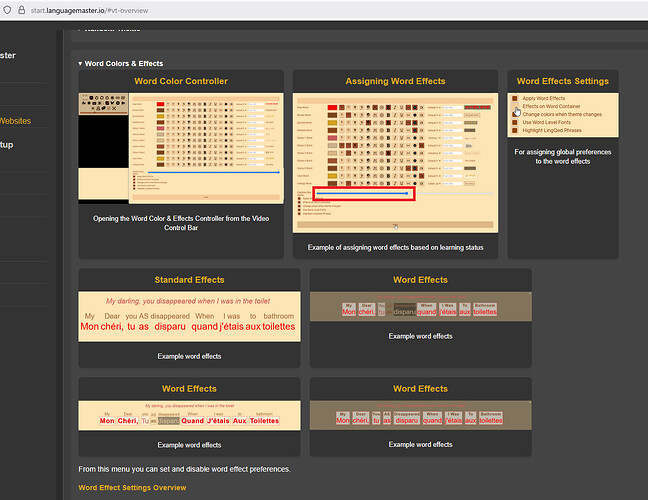The width and height of the screenshot is (648, 500).
Task: Enable Change colors when theme changes checkbox
Action: click(515, 114)
